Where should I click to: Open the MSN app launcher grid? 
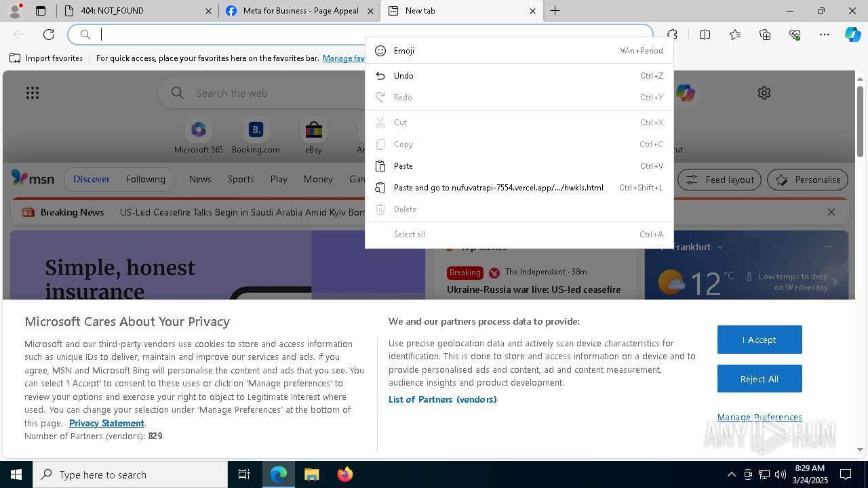(x=33, y=93)
